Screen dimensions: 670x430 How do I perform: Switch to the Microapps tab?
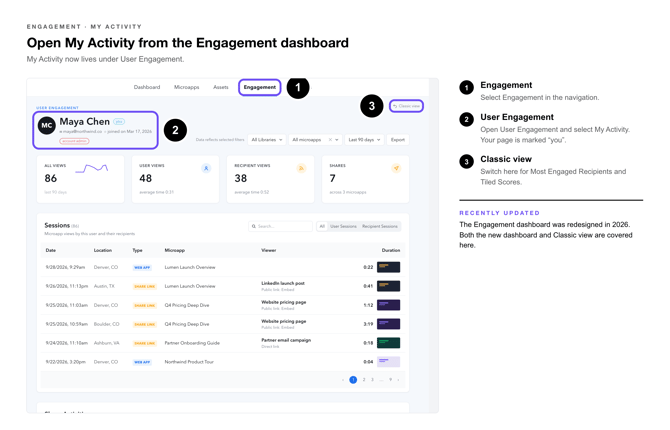186,87
